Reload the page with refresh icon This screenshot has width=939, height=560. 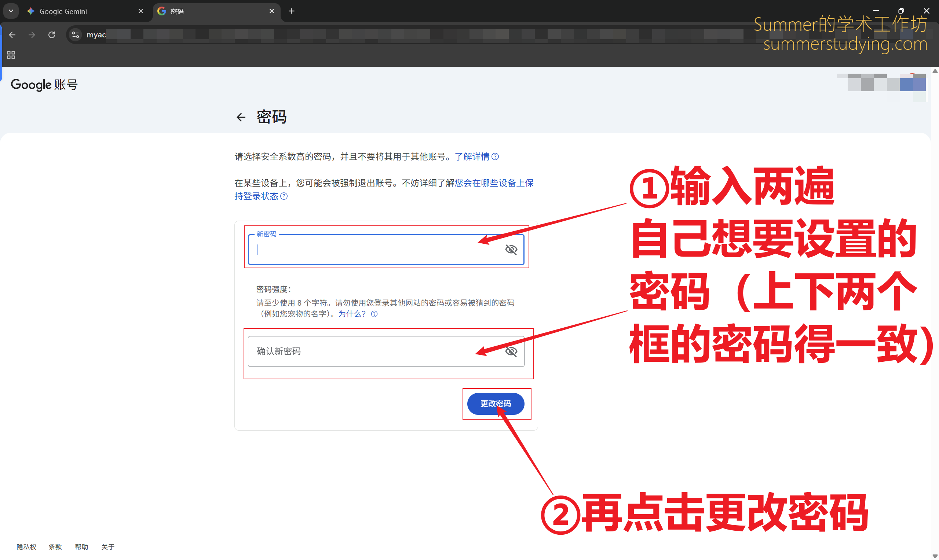pyautogui.click(x=52, y=35)
